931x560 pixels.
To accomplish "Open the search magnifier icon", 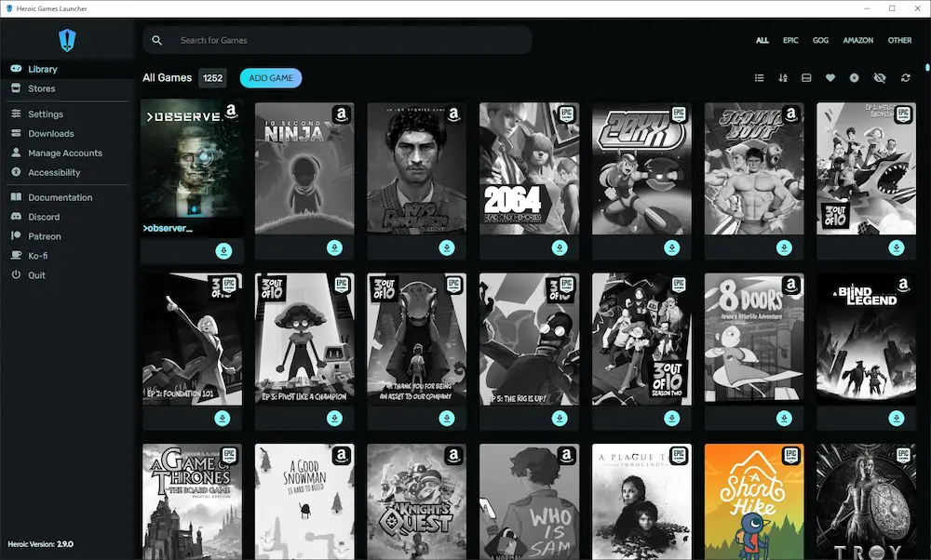I will coord(156,40).
